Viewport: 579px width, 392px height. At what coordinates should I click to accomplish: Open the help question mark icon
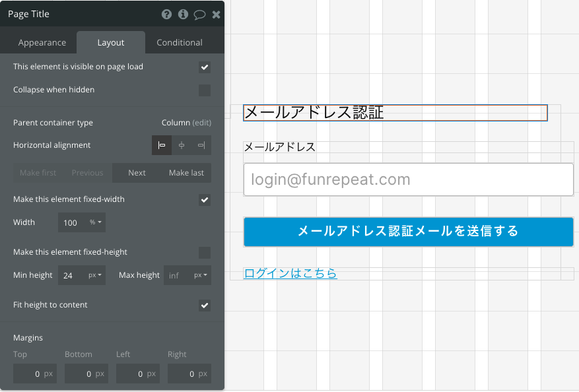pyautogui.click(x=166, y=15)
